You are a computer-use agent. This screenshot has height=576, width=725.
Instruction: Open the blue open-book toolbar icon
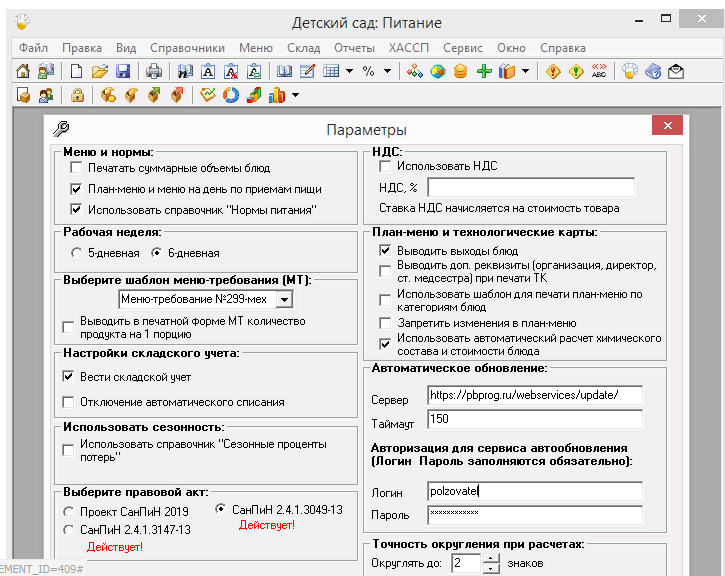coord(284,71)
